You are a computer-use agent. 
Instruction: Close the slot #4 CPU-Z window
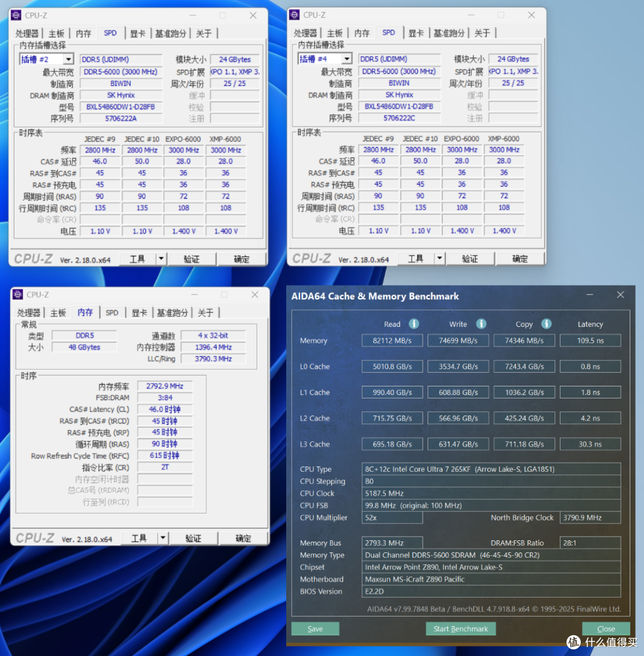click(x=531, y=15)
